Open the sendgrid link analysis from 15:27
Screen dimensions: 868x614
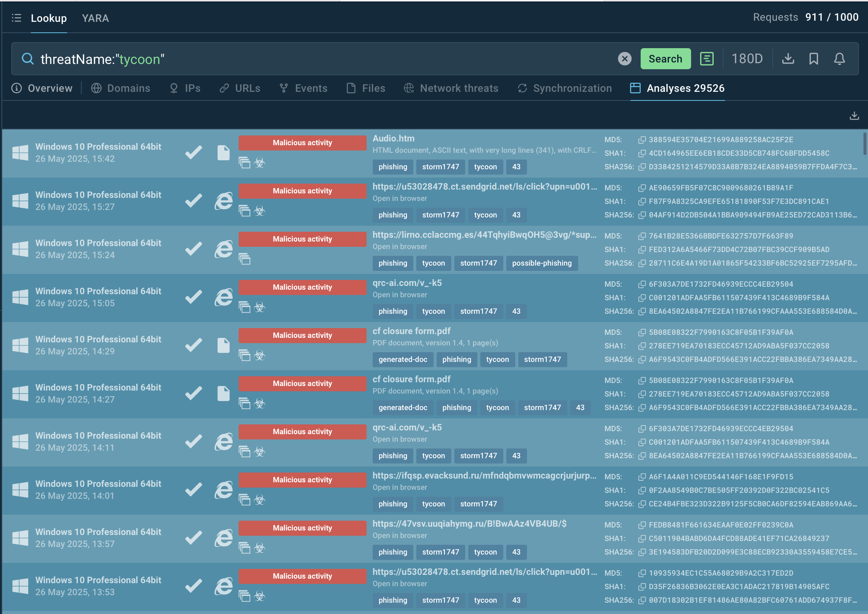[x=484, y=187]
